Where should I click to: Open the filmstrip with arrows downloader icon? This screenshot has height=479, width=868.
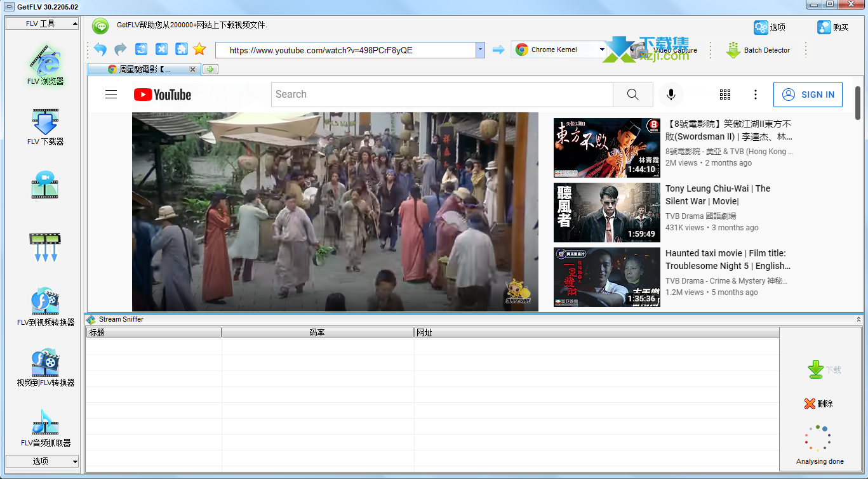click(x=45, y=247)
